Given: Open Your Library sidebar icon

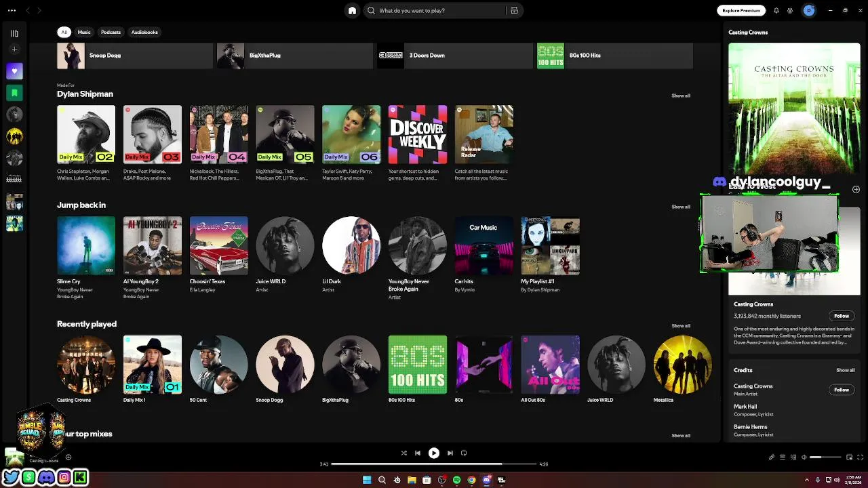Looking at the screenshot, I should 14,33.
